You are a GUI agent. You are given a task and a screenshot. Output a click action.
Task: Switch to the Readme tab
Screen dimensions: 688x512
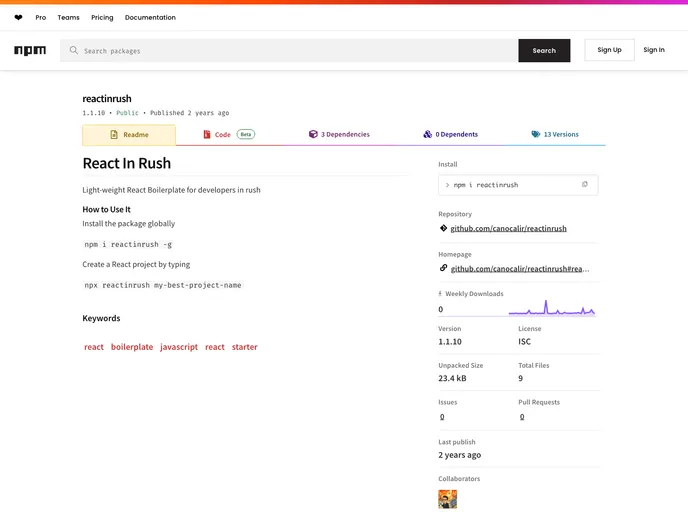pos(129,135)
